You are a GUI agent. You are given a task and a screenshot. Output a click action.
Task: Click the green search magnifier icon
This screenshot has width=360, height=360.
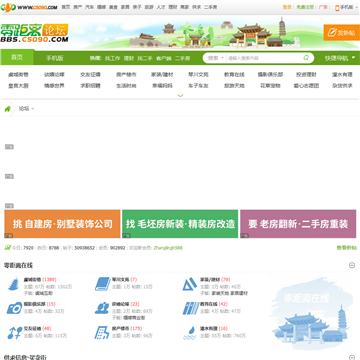[306, 58]
